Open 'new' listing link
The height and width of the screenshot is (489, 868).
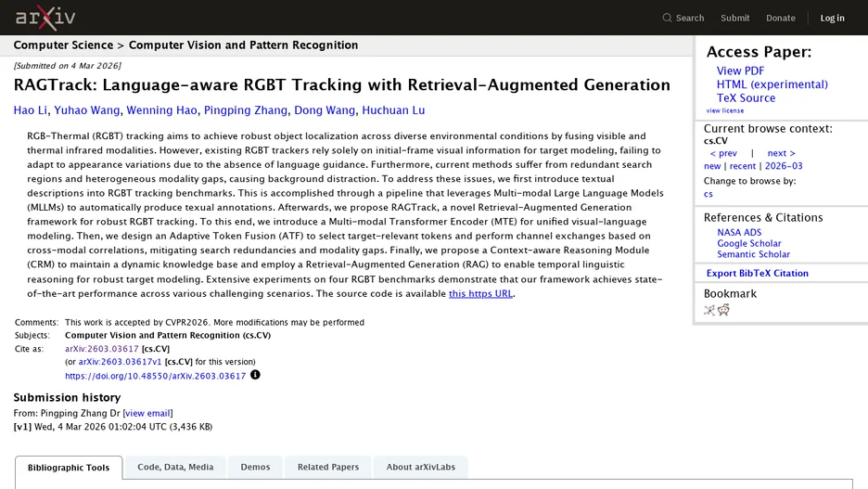(712, 166)
